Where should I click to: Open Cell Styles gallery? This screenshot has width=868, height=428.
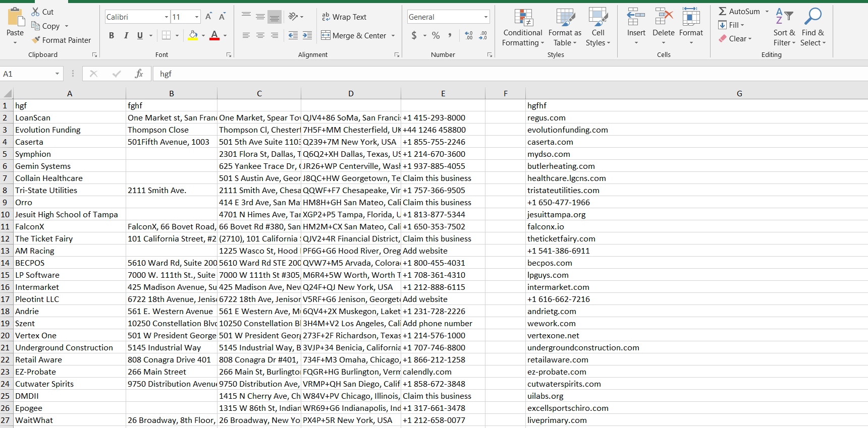click(598, 27)
